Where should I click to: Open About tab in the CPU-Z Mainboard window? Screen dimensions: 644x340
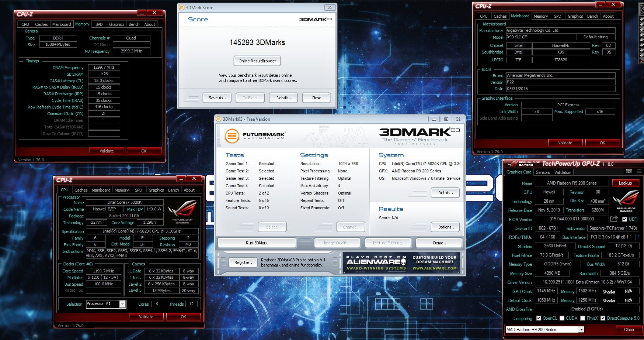pos(608,16)
